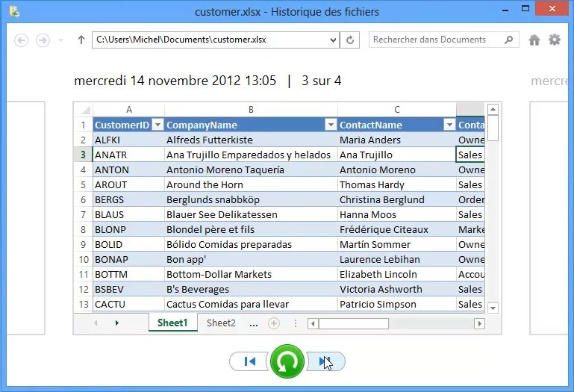The width and height of the screenshot is (574, 392).
Task: Select the Sheet1 tab
Action: pyautogui.click(x=172, y=323)
